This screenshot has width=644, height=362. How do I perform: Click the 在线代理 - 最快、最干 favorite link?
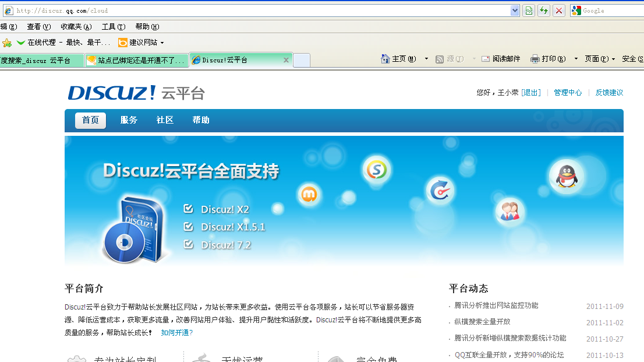(69, 43)
